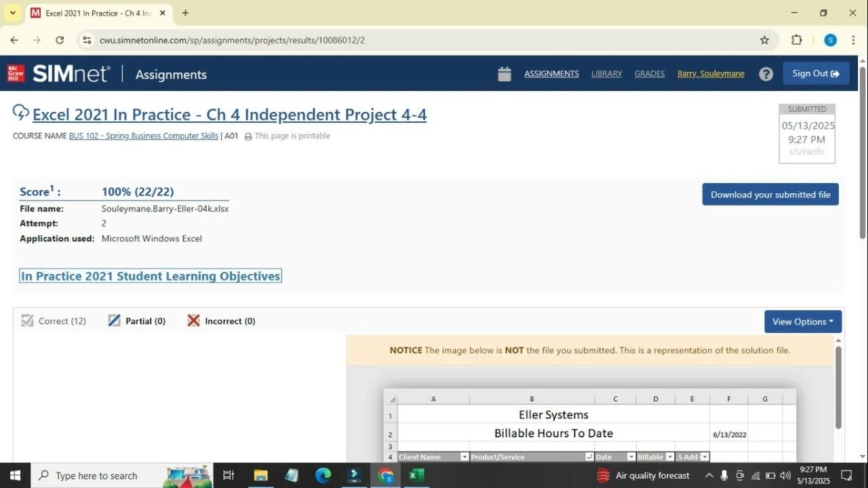Click the McGraw Hill logo
Viewport: 868px width, 488px height.
pyautogui.click(x=16, y=73)
